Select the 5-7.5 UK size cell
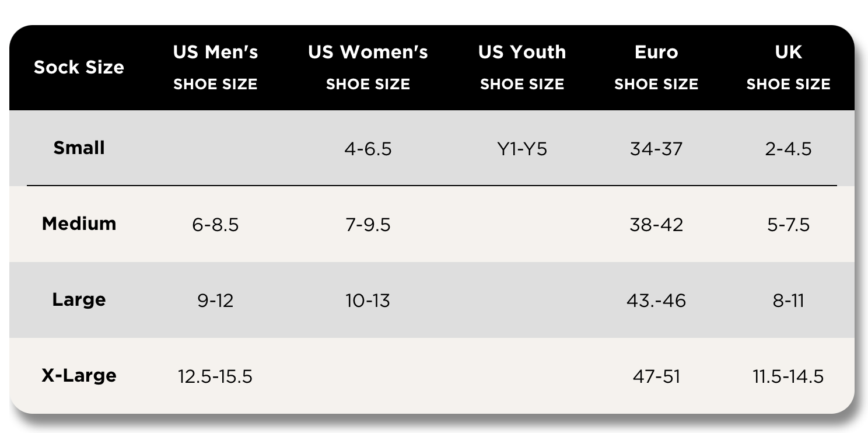The image size is (868, 433). tap(788, 225)
